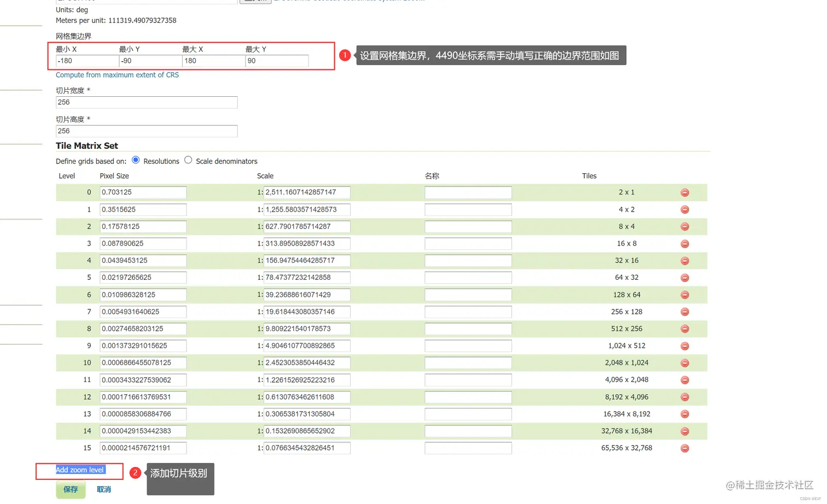This screenshot has height=504, width=827.
Task: Click the Scale column header
Action: (265, 176)
